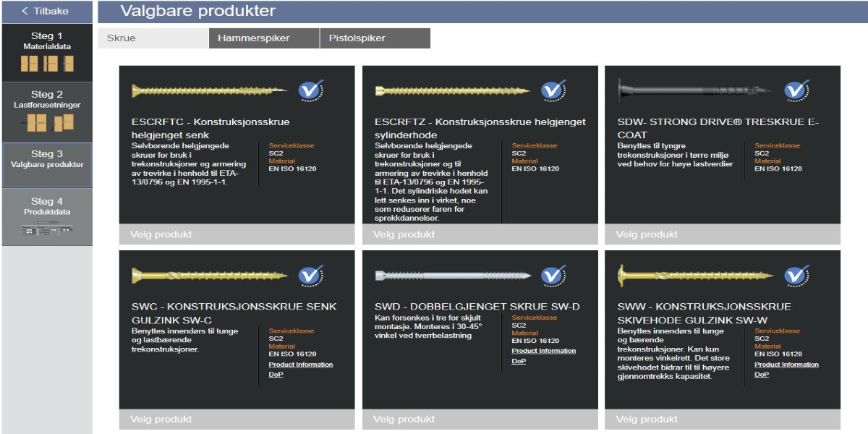The image size is (868, 434).
Task: Open the DoP link for SWD
Action: click(x=519, y=360)
